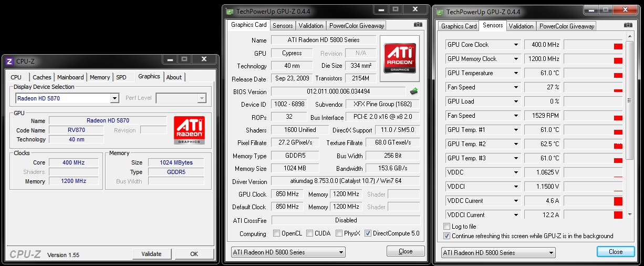Open the VDDC sensor dropdown
Screen dimensions: 644x266
point(516,172)
